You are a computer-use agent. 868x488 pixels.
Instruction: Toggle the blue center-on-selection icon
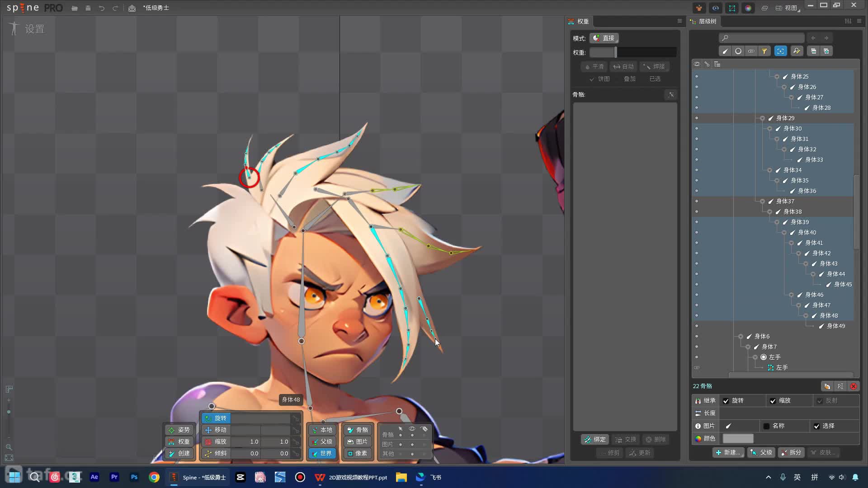[x=781, y=51]
